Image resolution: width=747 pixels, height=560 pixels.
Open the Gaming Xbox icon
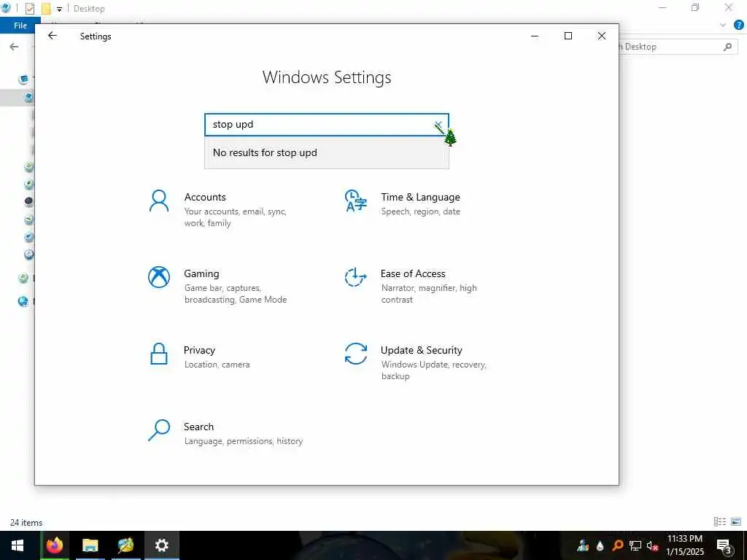click(x=158, y=277)
